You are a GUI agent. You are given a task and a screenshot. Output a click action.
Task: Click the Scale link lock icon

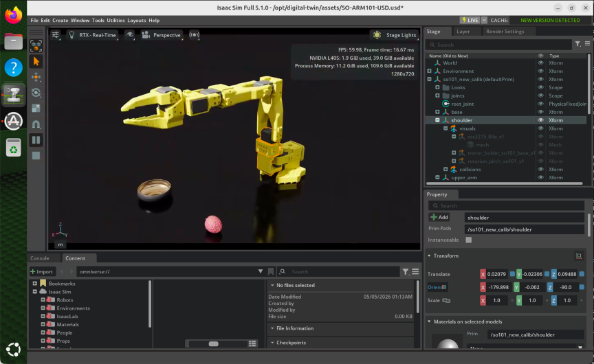446,300
